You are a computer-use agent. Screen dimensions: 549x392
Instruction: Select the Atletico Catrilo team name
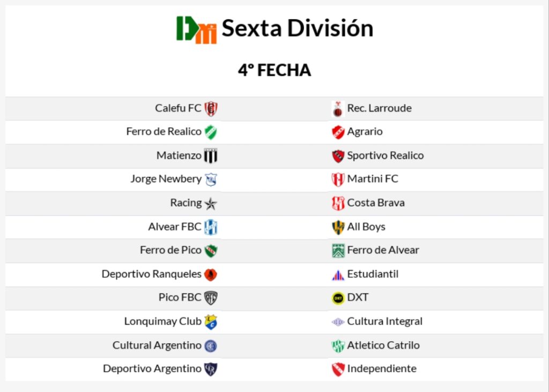[383, 345]
